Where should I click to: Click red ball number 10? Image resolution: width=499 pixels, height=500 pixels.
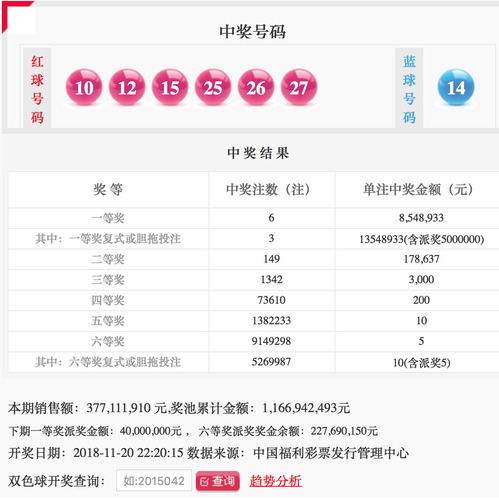84,87
